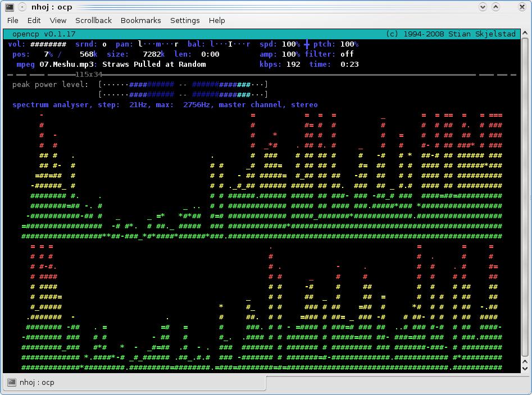The width and height of the screenshot is (532, 395).
Task: Click the scrollbar down arrow
Action: point(525,368)
